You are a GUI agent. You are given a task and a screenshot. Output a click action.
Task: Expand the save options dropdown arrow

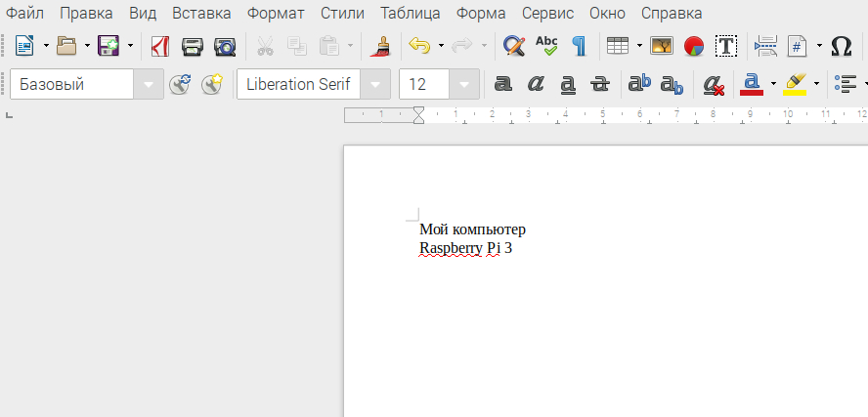(130, 45)
